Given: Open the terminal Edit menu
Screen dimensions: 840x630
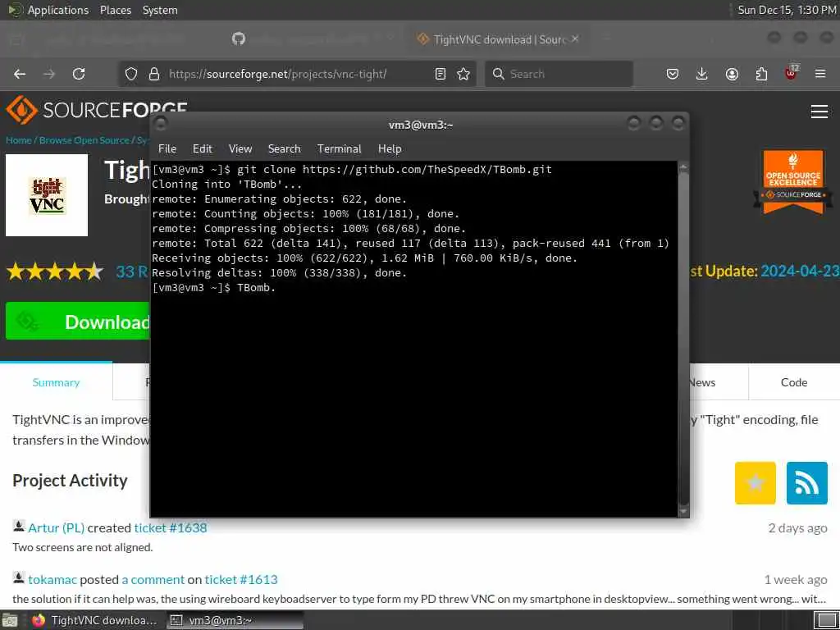Looking at the screenshot, I should [203, 149].
